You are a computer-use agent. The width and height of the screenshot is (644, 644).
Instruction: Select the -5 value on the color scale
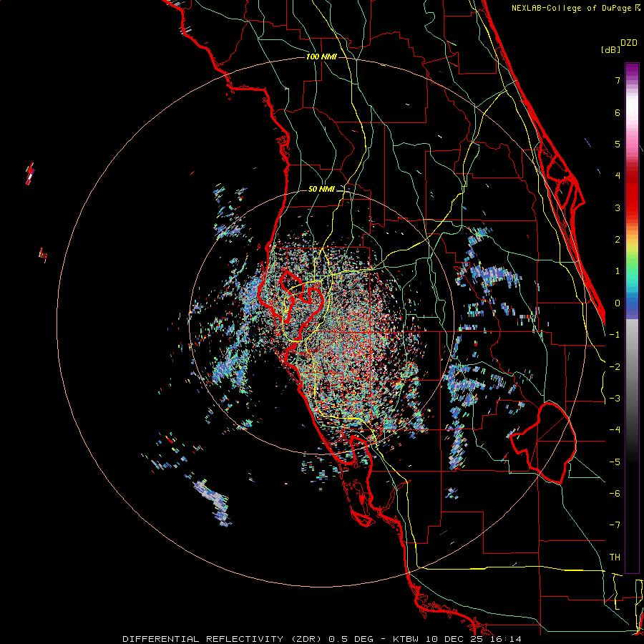pyautogui.click(x=615, y=462)
